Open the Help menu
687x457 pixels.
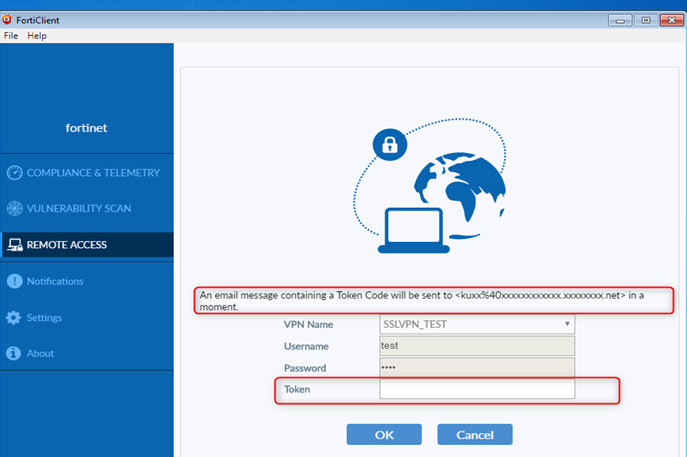click(x=37, y=36)
